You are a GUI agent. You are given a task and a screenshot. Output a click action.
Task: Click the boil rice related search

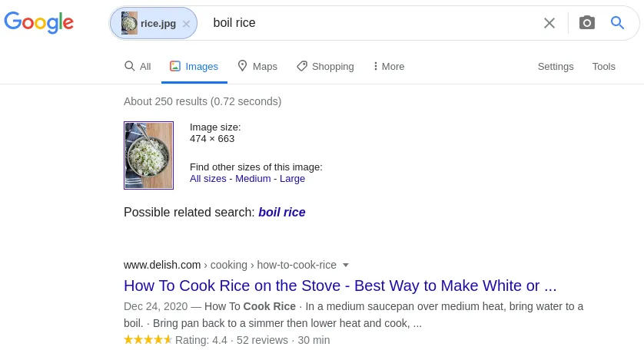click(x=281, y=213)
